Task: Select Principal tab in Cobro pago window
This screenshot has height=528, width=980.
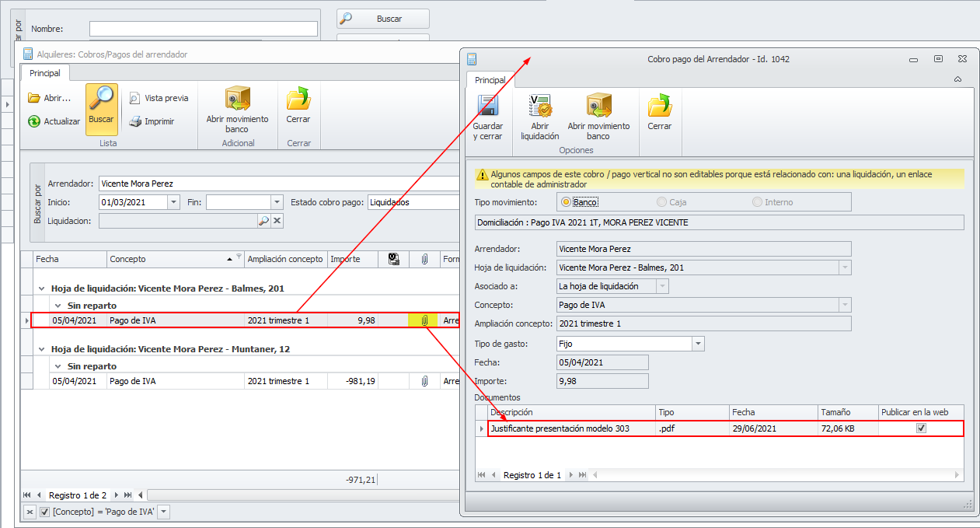Action: click(490, 80)
